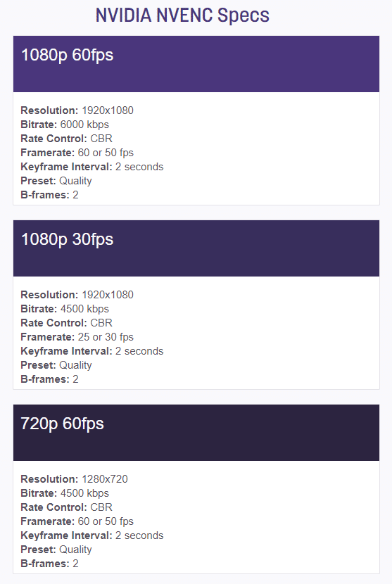The width and height of the screenshot is (392, 584).
Task: Click Preset Quality in 1080p 30fps card
Action: pyautogui.click(x=56, y=365)
